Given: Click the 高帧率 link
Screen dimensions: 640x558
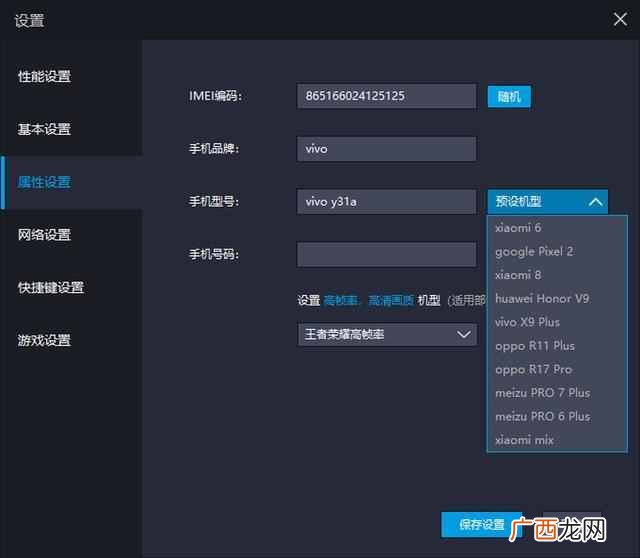Looking at the screenshot, I should tap(340, 301).
